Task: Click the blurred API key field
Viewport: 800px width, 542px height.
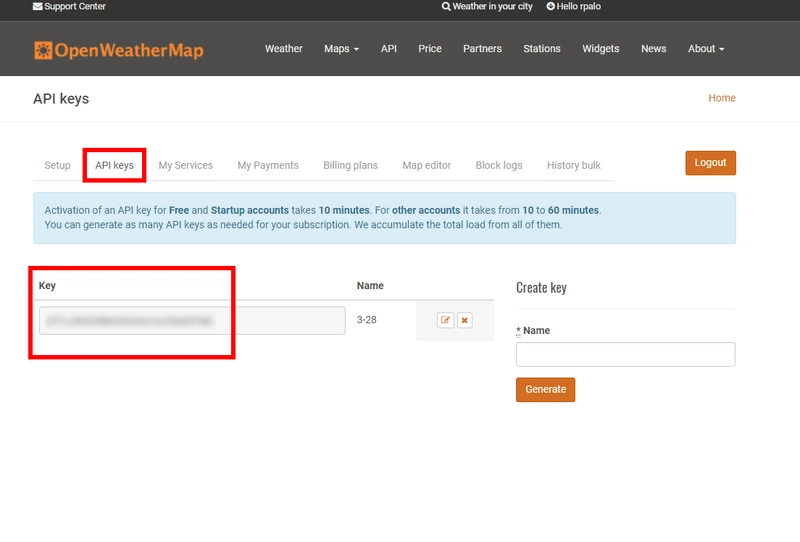Action: [x=192, y=321]
